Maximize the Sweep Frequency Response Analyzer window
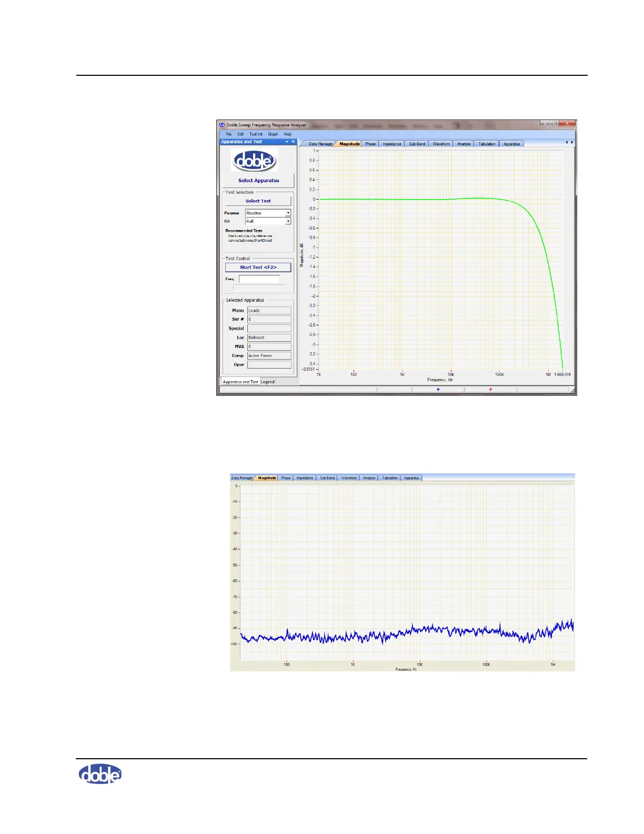The image size is (644, 834). [554, 123]
